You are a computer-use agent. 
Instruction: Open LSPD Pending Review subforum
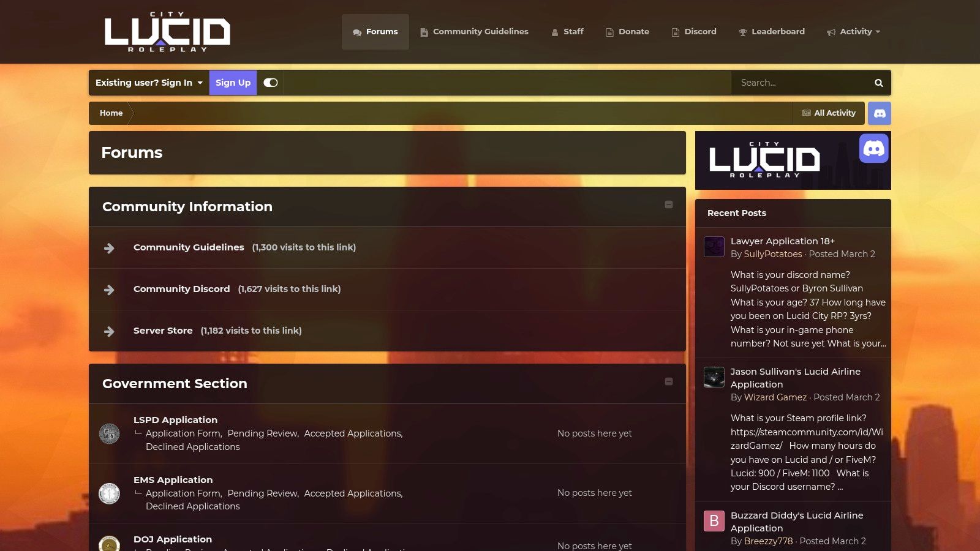[262, 433]
